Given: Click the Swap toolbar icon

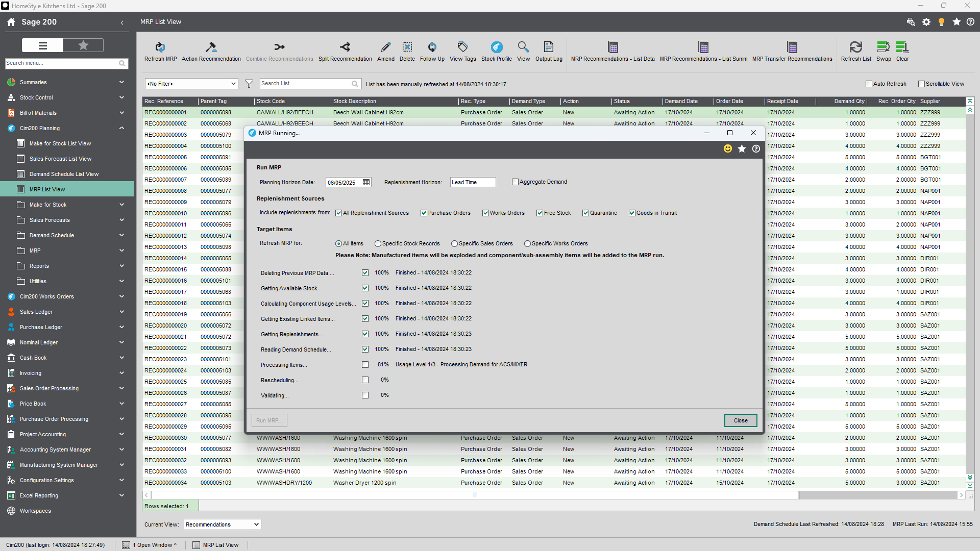Looking at the screenshot, I should click(884, 47).
